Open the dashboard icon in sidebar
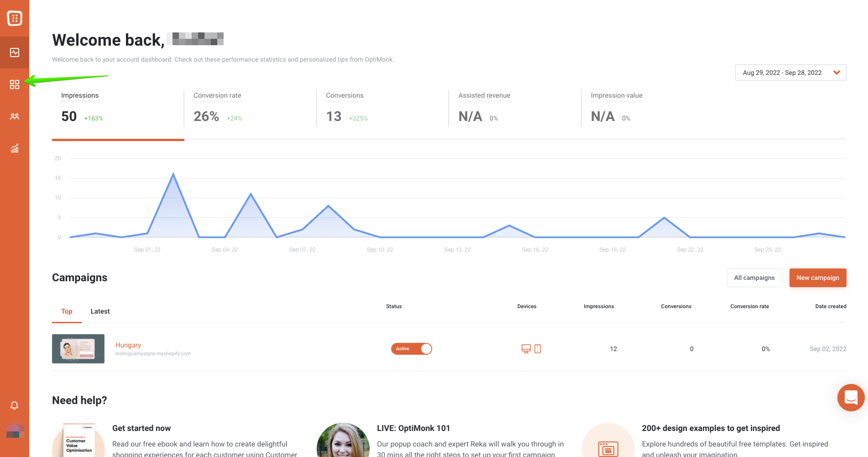The width and height of the screenshot is (868, 457). tap(14, 53)
